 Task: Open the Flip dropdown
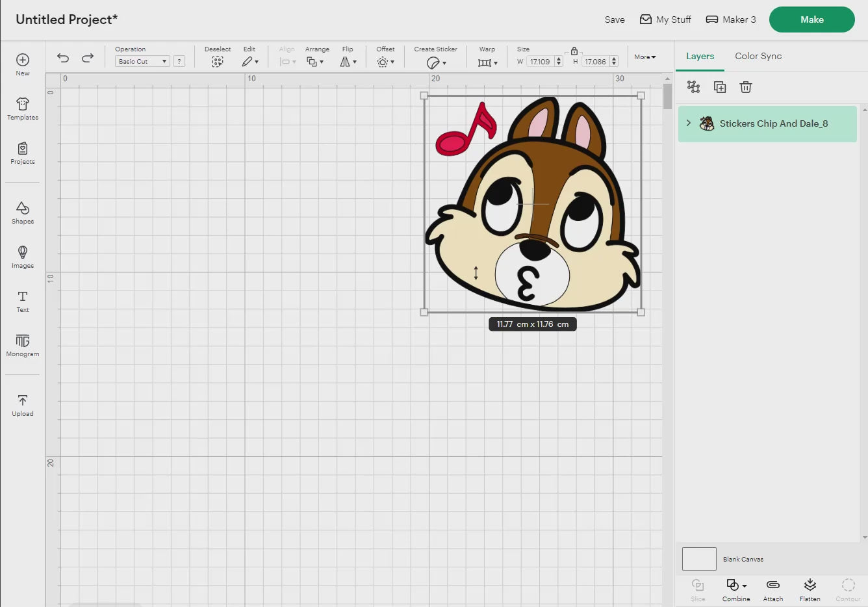click(348, 62)
